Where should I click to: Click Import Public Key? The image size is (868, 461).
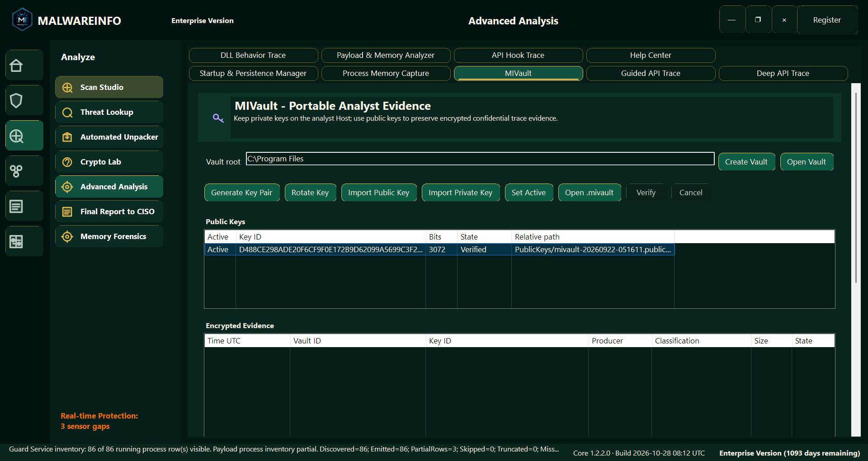(379, 193)
